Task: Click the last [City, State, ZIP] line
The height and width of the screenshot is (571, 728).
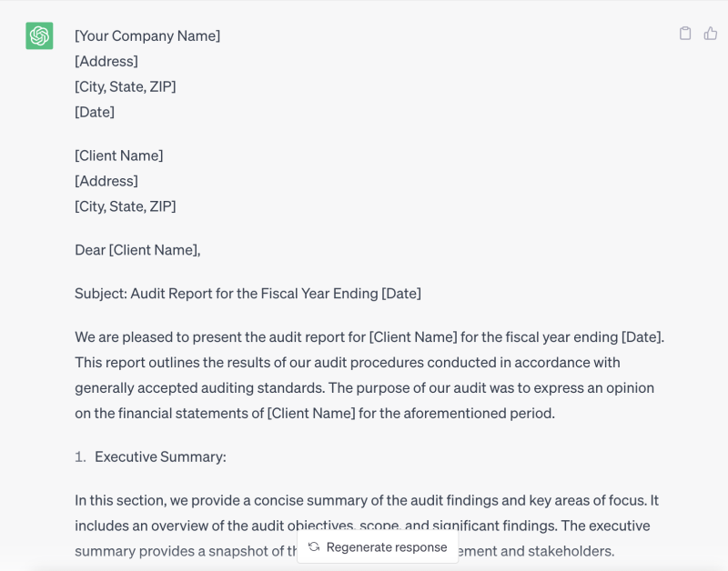Action: pos(126,206)
